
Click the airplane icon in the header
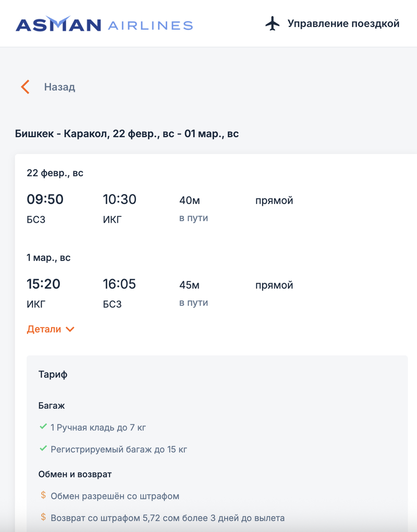pos(273,23)
